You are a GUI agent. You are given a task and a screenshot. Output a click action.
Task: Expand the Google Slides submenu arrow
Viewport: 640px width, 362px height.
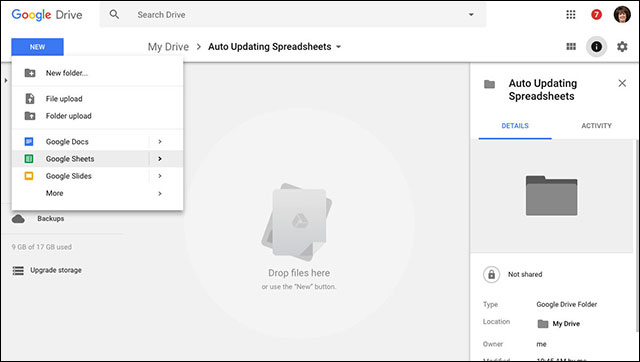coord(160,176)
